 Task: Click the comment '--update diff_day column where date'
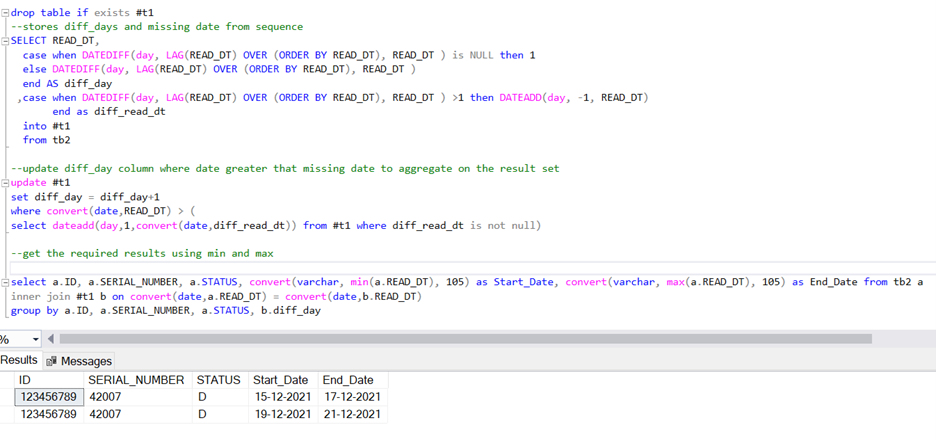click(x=285, y=169)
